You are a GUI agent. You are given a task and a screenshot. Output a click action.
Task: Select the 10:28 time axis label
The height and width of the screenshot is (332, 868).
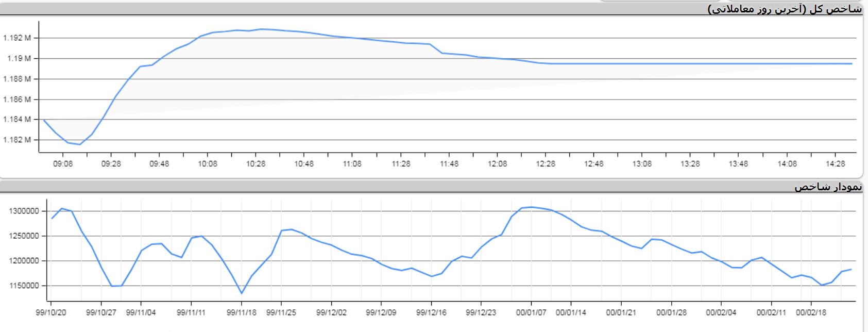pos(256,164)
